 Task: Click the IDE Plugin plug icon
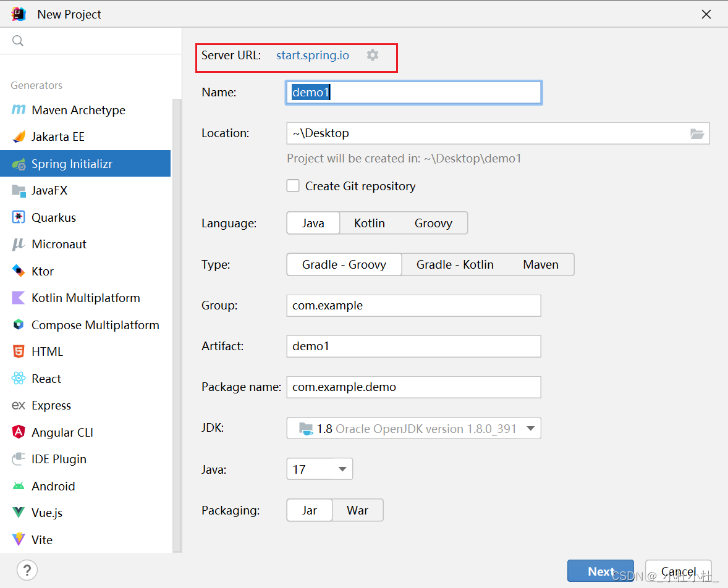19,458
